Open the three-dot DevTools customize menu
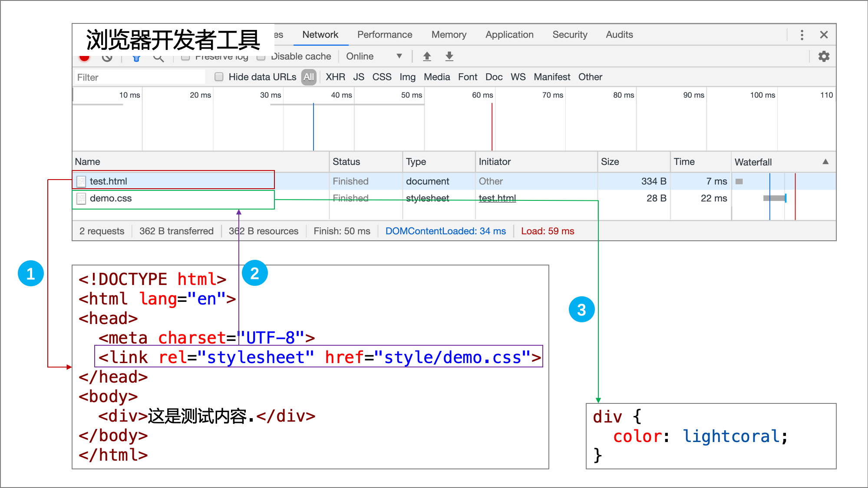The image size is (868, 488). (802, 35)
